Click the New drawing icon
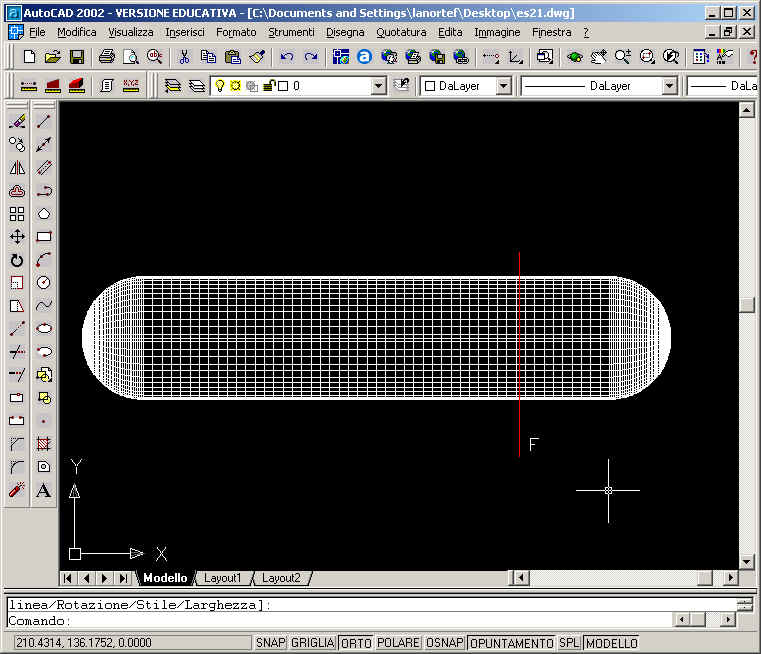Screen dimensions: 761x654 (x=29, y=57)
